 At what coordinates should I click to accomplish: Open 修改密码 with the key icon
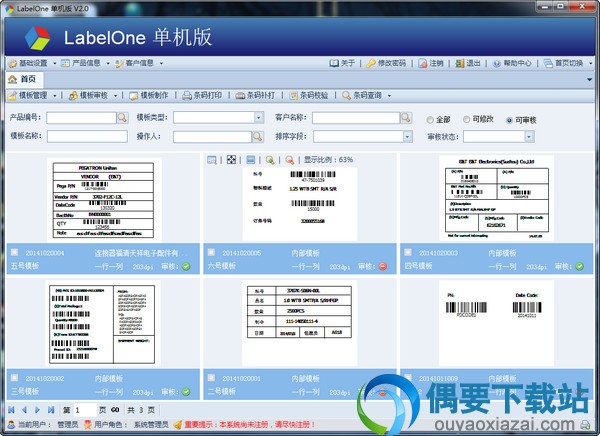pyautogui.click(x=386, y=63)
